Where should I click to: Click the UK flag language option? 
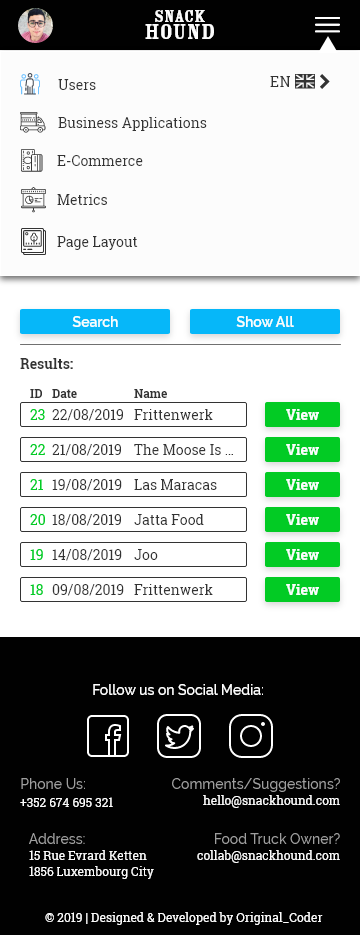[x=305, y=82]
